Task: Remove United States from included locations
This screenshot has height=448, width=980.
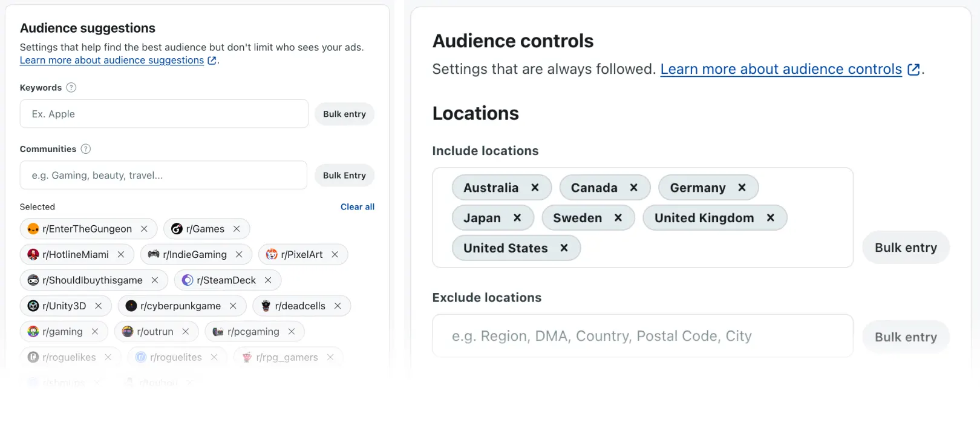Action: (x=564, y=248)
